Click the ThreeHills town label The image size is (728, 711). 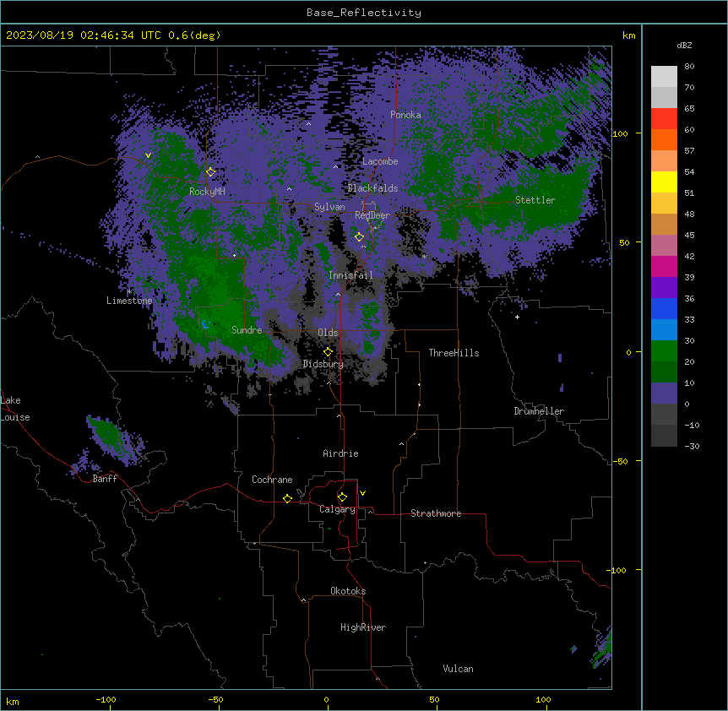454,353
